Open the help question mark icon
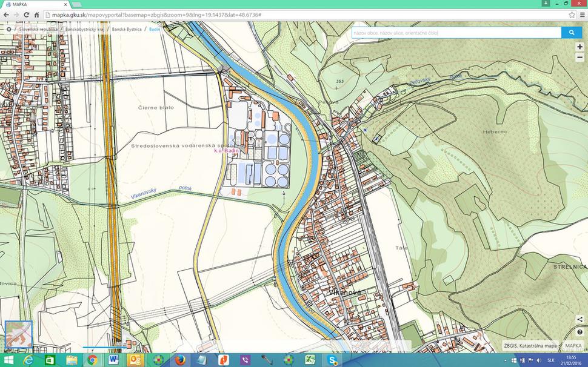 pyautogui.click(x=580, y=332)
